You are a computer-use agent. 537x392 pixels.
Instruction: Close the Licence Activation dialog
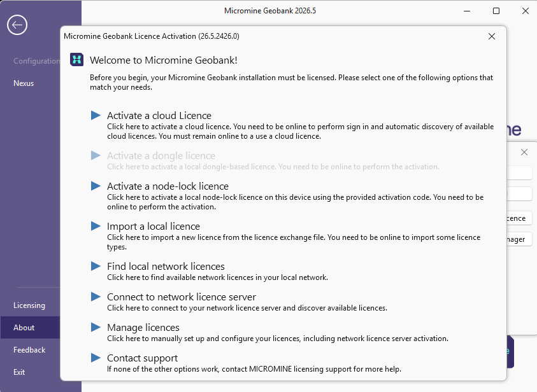[492, 36]
